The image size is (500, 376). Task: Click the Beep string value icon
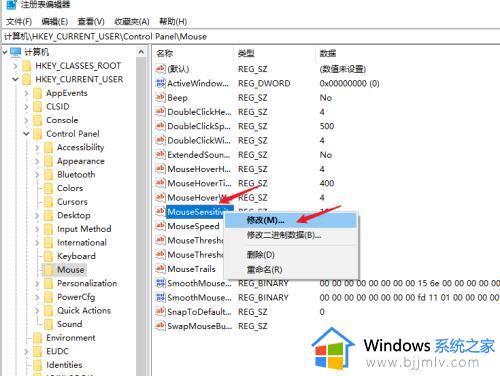(160, 97)
